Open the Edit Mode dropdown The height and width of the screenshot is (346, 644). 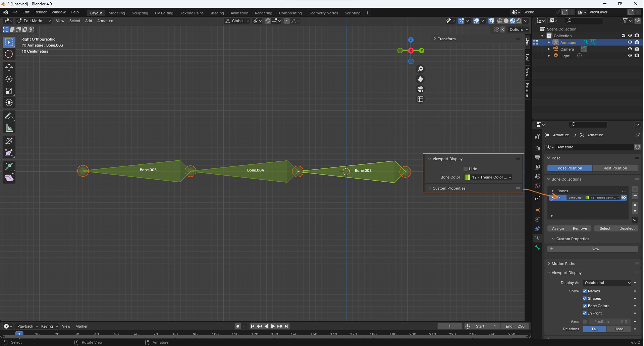(34, 21)
